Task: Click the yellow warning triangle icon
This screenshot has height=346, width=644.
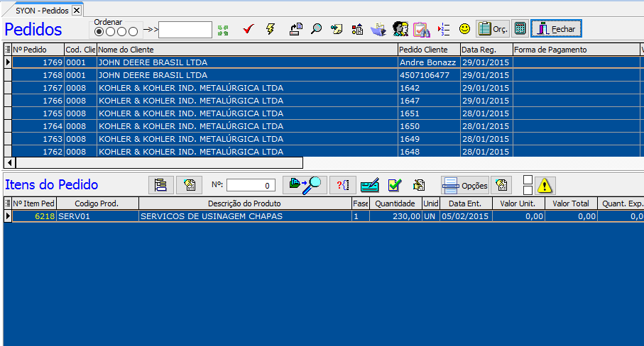Action: click(545, 186)
